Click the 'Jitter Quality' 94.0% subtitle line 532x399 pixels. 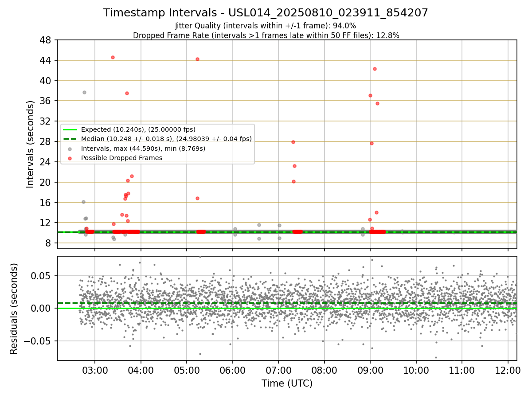[x=266, y=26]
